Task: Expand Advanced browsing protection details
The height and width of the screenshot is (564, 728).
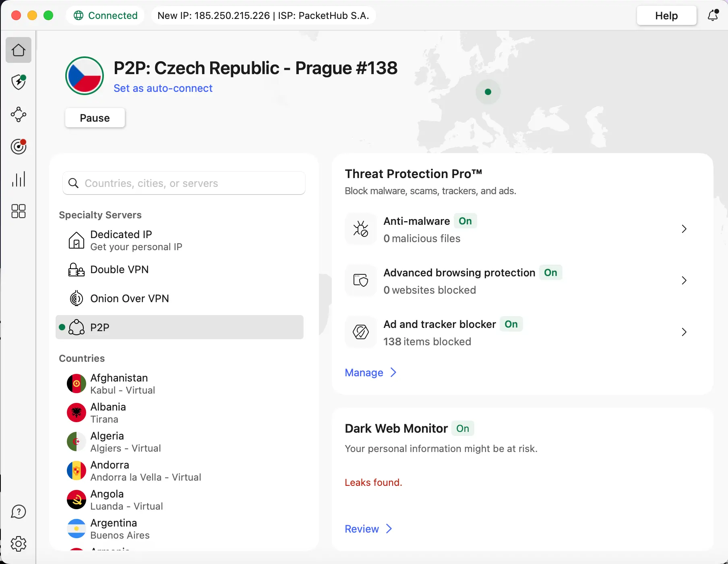Action: [x=684, y=280]
